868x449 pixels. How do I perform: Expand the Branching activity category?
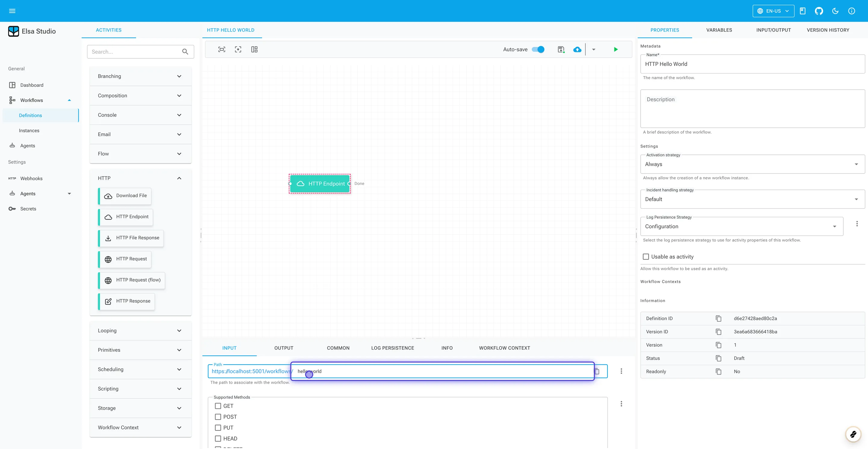(x=141, y=76)
